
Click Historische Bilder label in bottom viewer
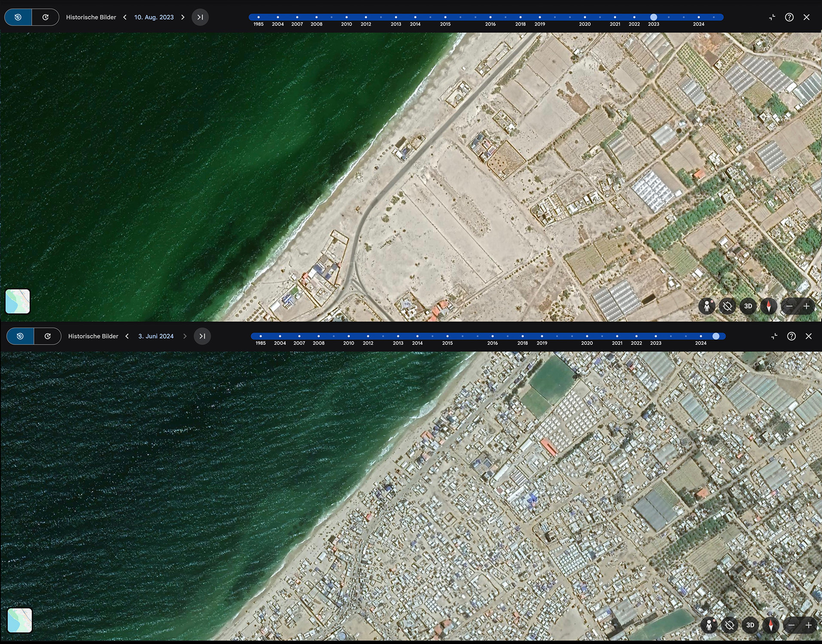pos(93,336)
